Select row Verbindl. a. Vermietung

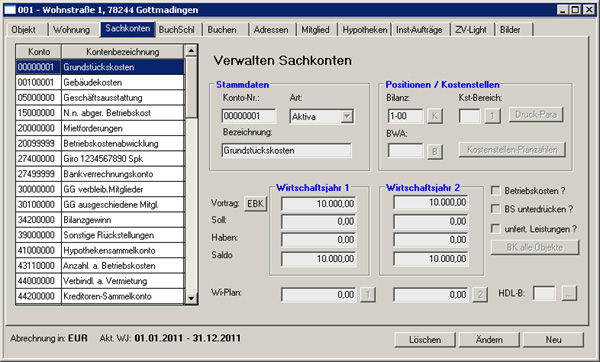pos(100,281)
